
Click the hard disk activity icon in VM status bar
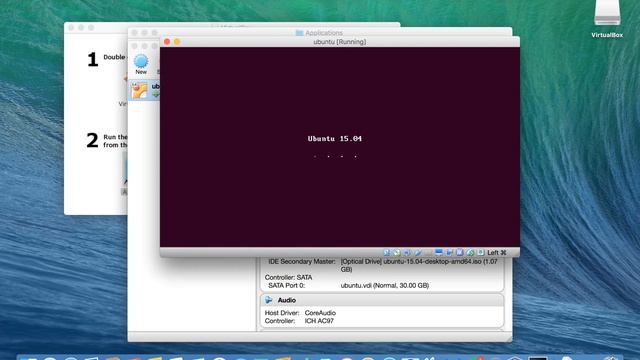click(387, 253)
